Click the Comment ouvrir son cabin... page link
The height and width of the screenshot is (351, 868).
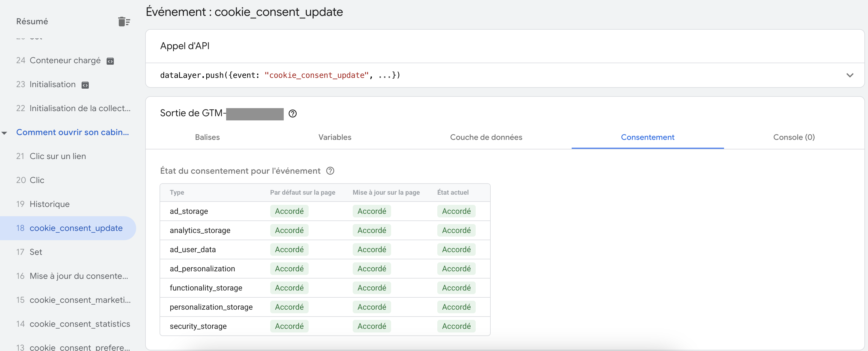72,132
